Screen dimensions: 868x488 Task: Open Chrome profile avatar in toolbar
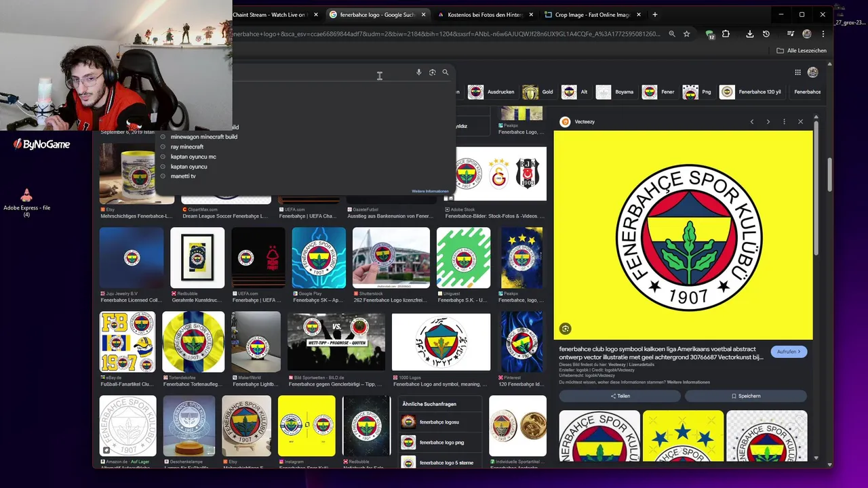807,34
